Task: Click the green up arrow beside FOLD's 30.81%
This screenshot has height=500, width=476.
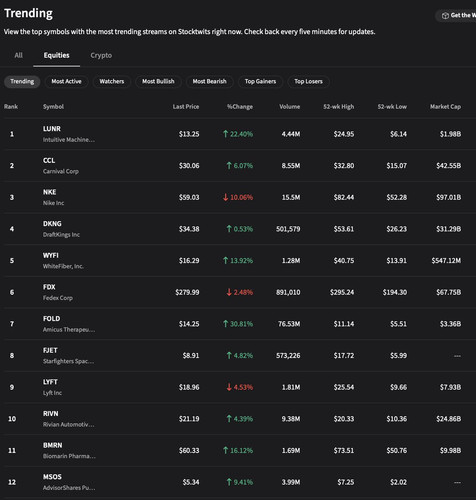Action: (x=226, y=324)
